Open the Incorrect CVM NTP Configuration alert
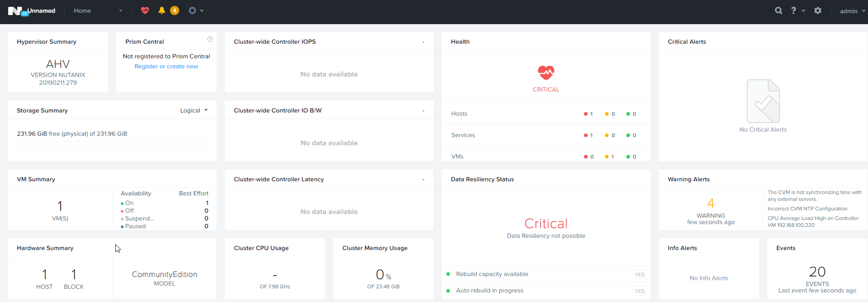This screenshot has width=868, height=302. 807,209
